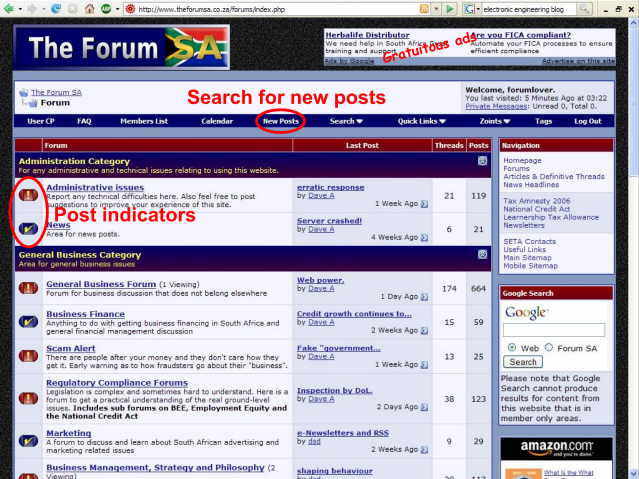Open the back button history dropdown arrow
Viewport: 639px width, 479px height.
pos(20,9)
